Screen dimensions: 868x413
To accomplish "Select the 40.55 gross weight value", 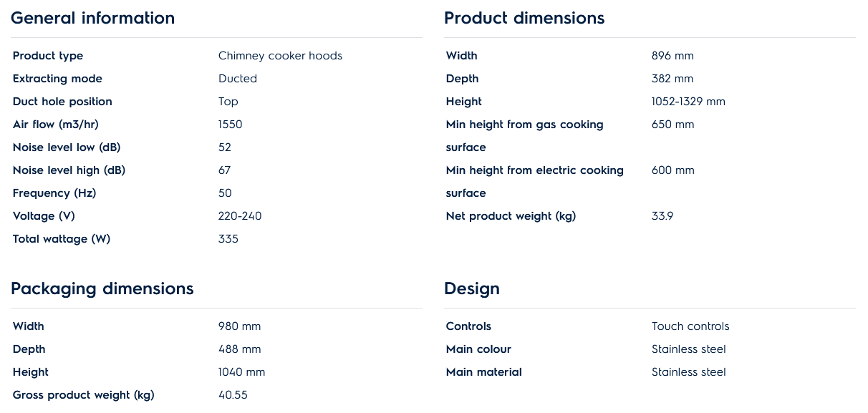I will [x=233, y=395].
